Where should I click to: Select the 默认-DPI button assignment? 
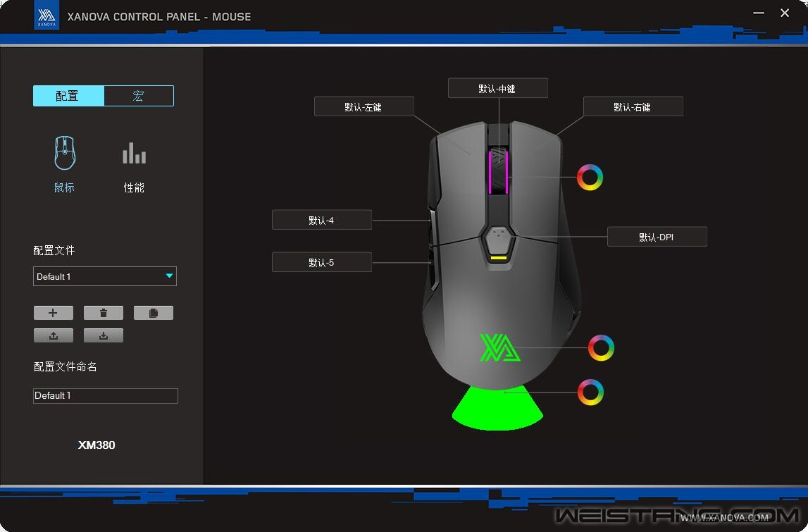point(657,237)
